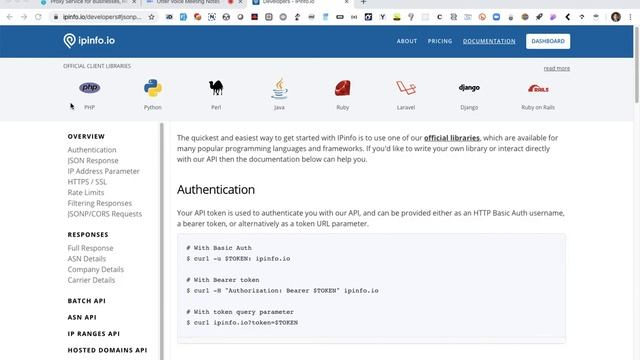The width and height of the screenshot is (640, 360).
Task: Jump to Rate Limits section
Action: [x=86, y=192]
